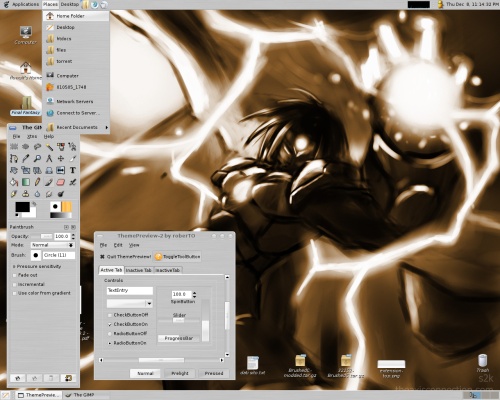Choose Network Servers in Places menu
The width and height of the screenshot is (500, 400).
76,101
